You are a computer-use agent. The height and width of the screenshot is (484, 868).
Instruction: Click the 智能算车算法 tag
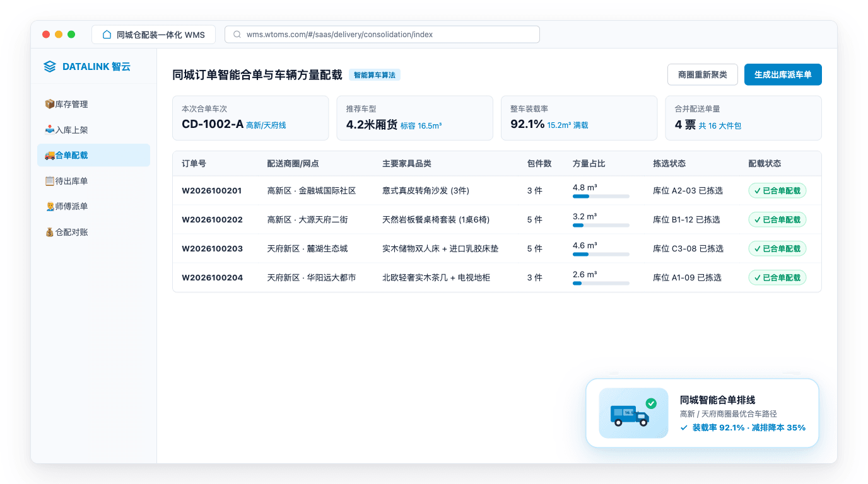tap(375, 75)
